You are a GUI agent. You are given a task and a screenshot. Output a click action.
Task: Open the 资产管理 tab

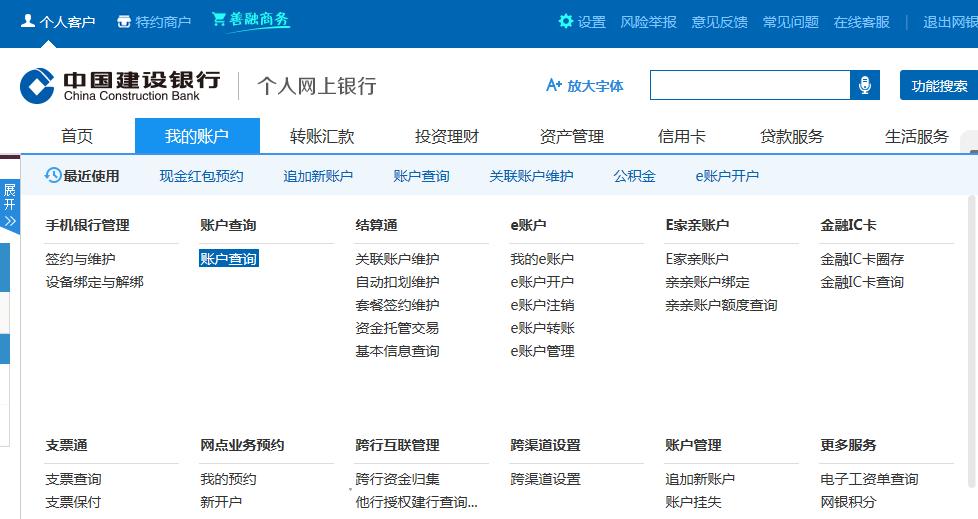(x=571, y=136)
